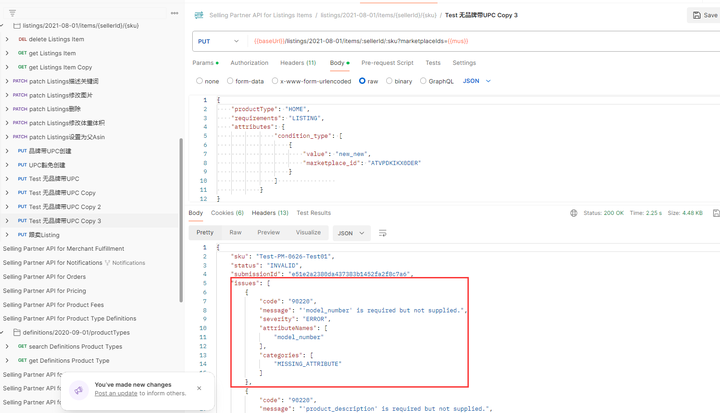Open the Params tab

(205, 63)
